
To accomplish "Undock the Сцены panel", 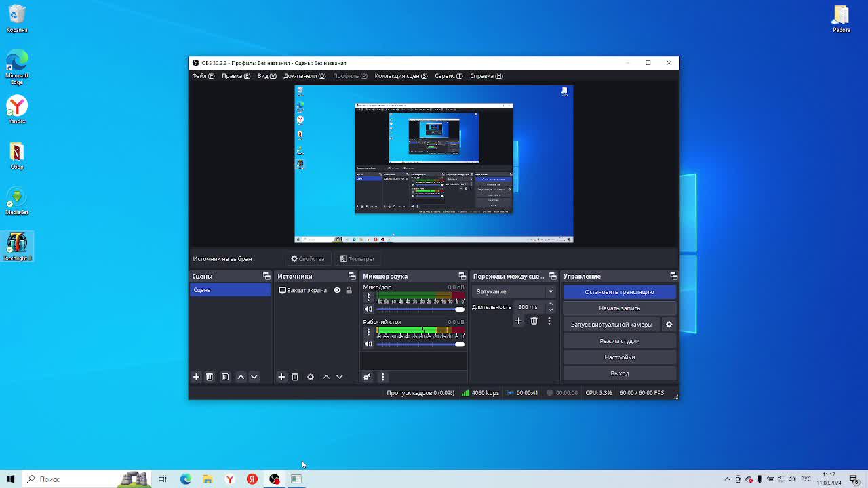I will coord(267,277).
